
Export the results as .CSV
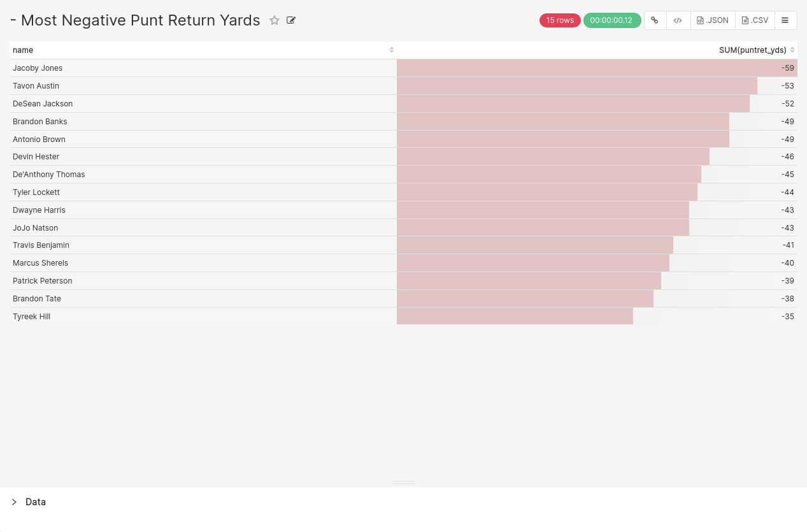755,20
